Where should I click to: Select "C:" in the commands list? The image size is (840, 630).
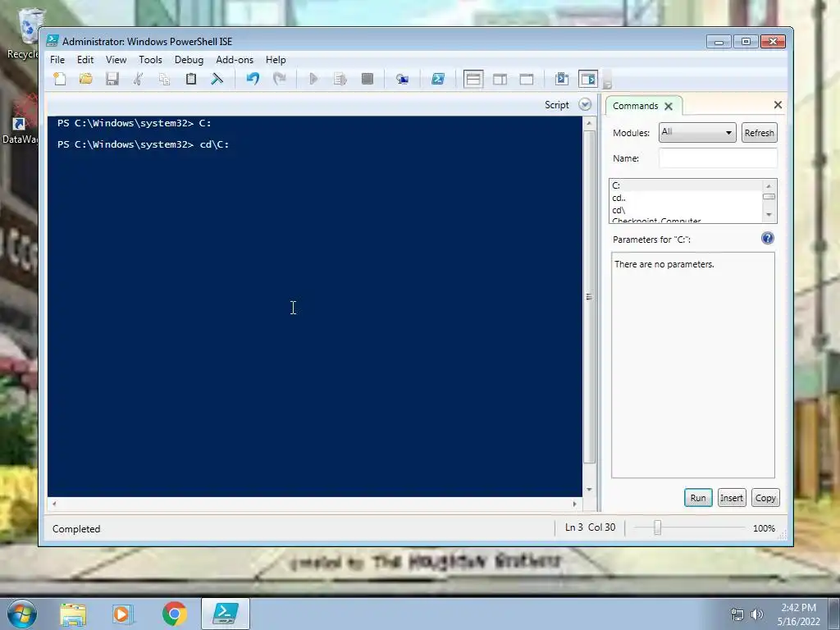tap(686, 185)
